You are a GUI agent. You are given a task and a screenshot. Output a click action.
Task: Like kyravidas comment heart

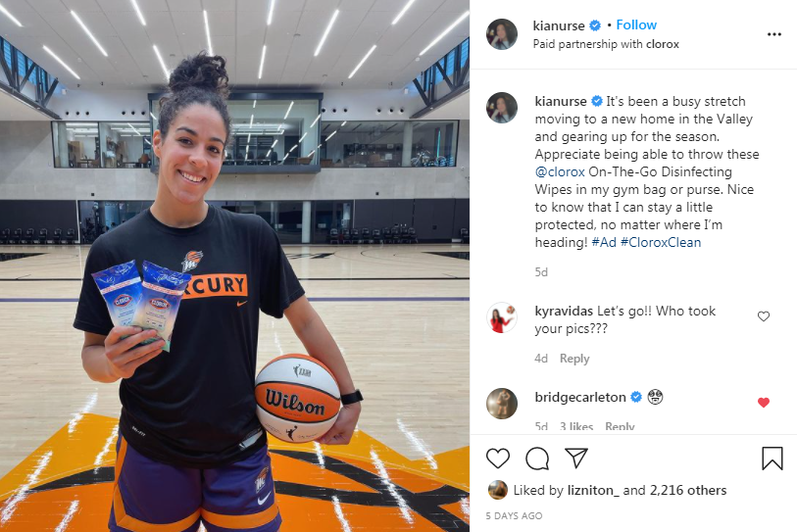coord(764,316)
